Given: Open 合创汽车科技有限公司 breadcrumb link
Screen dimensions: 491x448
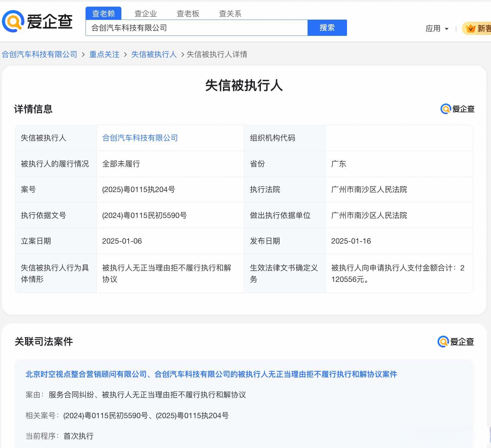Looking at the screenshot, I should click(39, 54).
